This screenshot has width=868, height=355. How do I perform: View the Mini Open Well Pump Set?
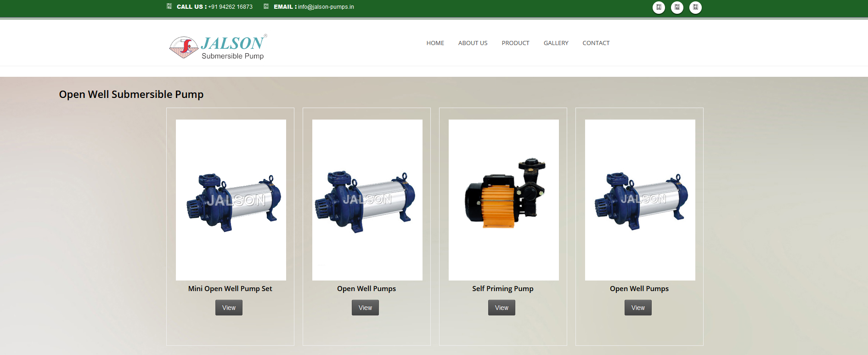[229, 308]
